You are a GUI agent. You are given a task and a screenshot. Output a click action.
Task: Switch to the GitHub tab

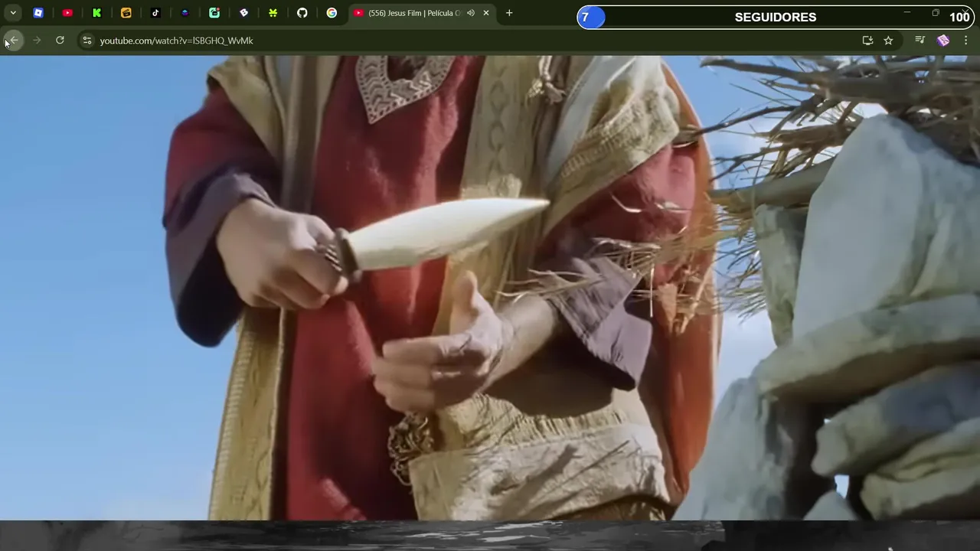point(302,13)
